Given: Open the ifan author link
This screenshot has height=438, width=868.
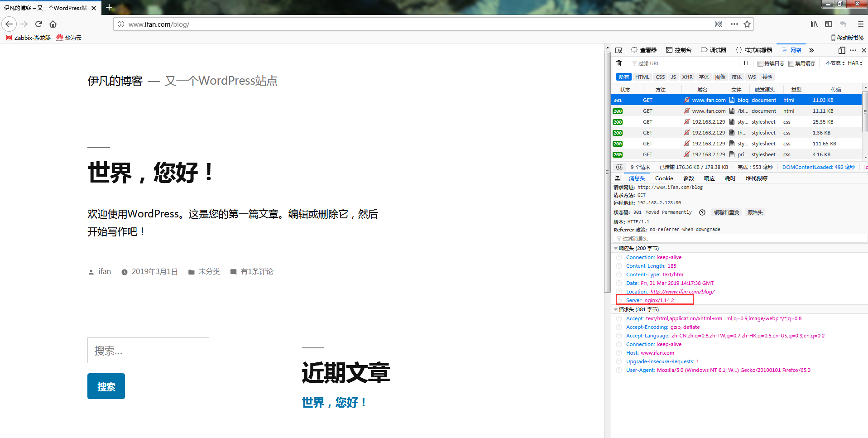Looking at the screenshot, I should point(105,271).
